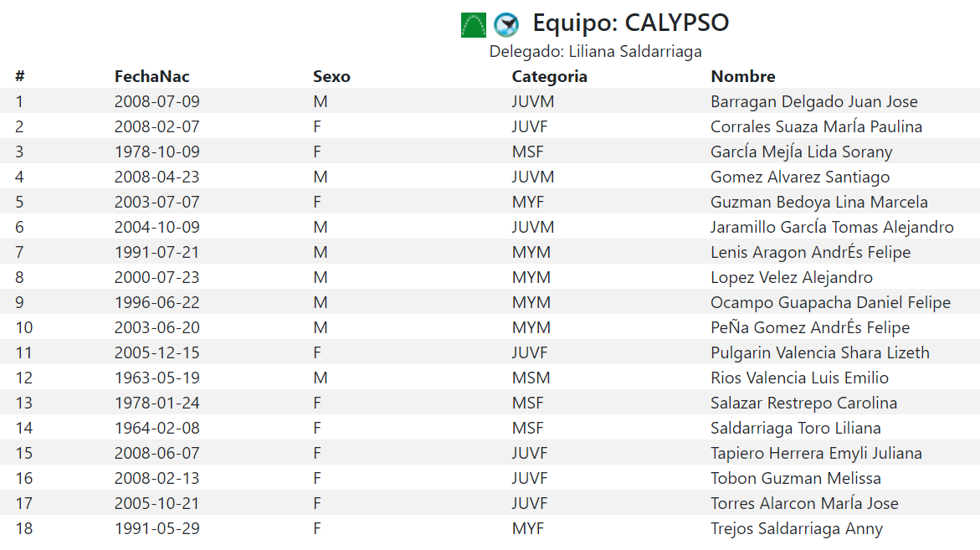The height and width of the screenshot is (550, 980).
Task: Click the 'Delegado: Liliana Saldarriaga' text
Action: click(x=595, y=52)
